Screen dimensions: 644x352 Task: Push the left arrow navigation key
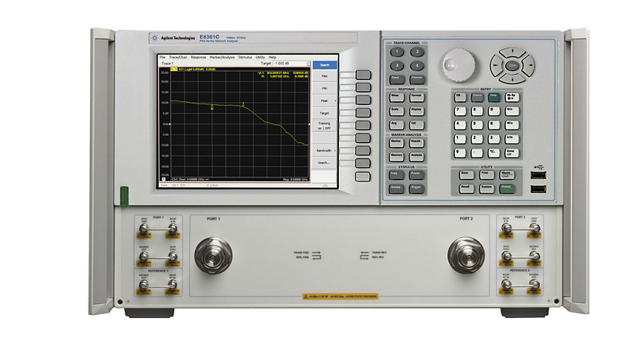coord(496,65)
